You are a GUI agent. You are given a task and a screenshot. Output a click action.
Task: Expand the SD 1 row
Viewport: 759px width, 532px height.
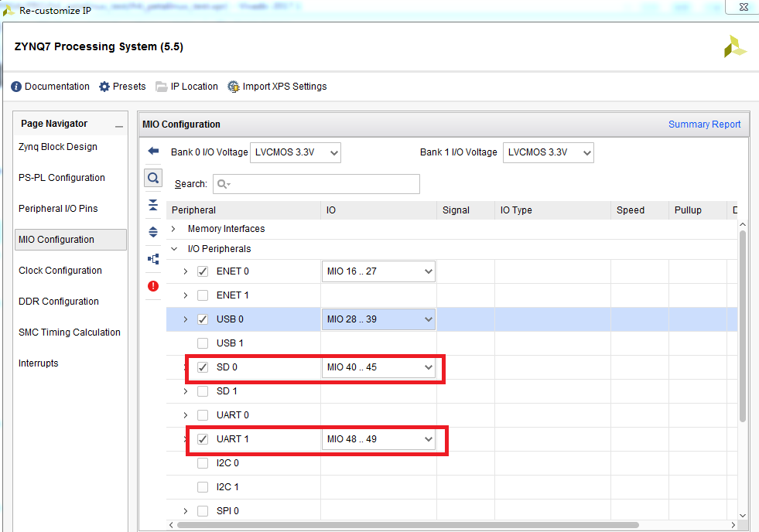click(186, 391)
